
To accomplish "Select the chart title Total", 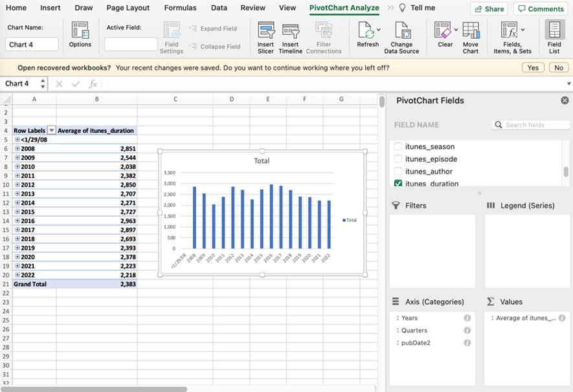I will 262,160.
